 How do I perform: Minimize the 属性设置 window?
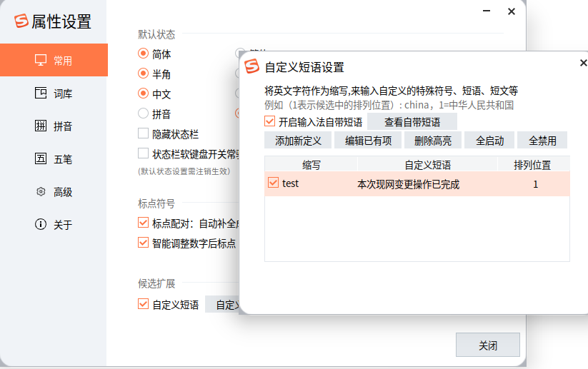click(x=487, y=11)
